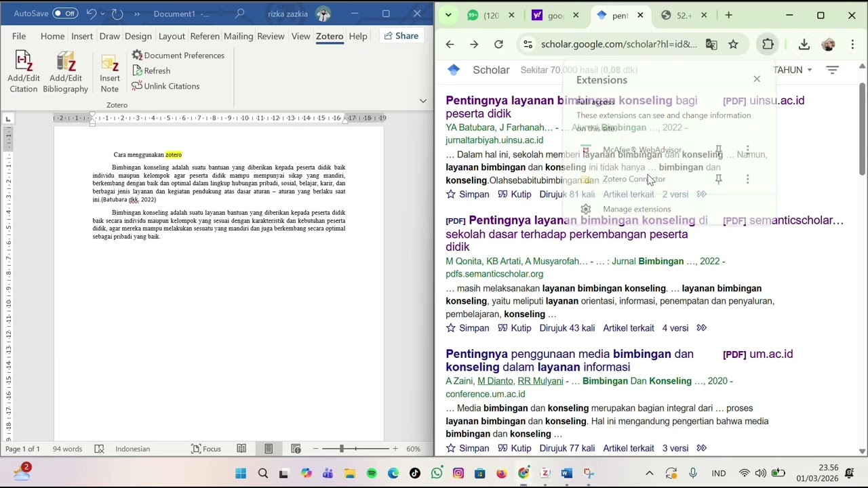Click Add/Edit Bibliography in Zotero ribbon

(65, 73)
